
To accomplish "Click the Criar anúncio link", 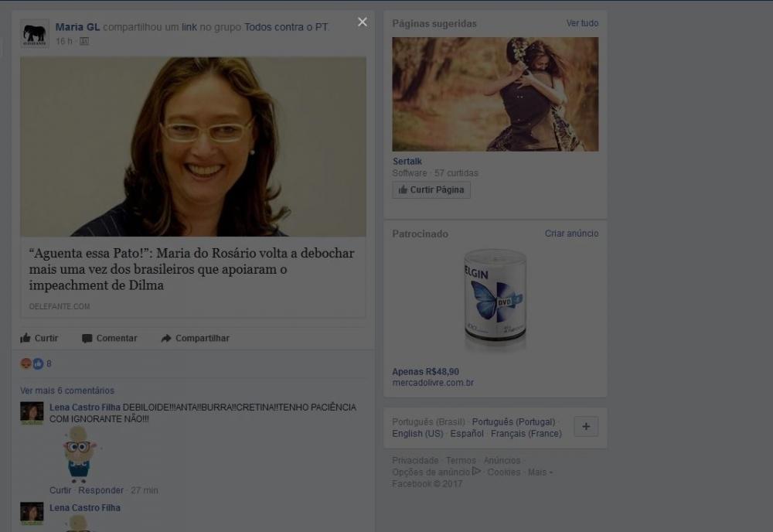I will tap(571, 234).
